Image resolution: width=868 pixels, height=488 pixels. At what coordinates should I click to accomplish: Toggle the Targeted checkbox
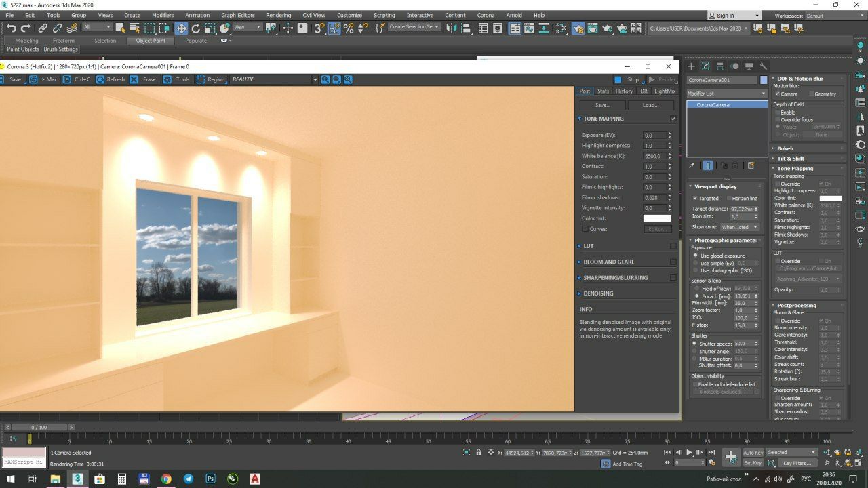pyautogui.click(x=695, y=199)
